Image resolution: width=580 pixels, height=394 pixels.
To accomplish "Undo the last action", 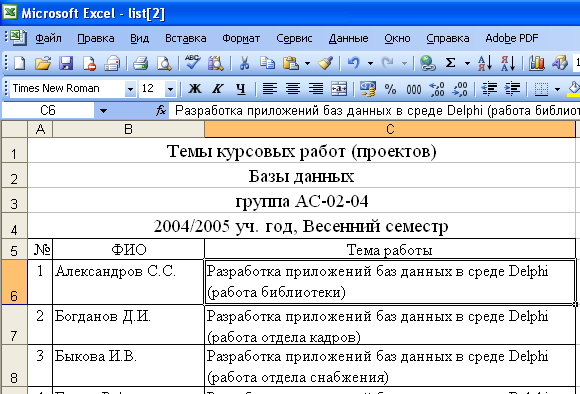I will pyautogui.click(x=354, y=63).
